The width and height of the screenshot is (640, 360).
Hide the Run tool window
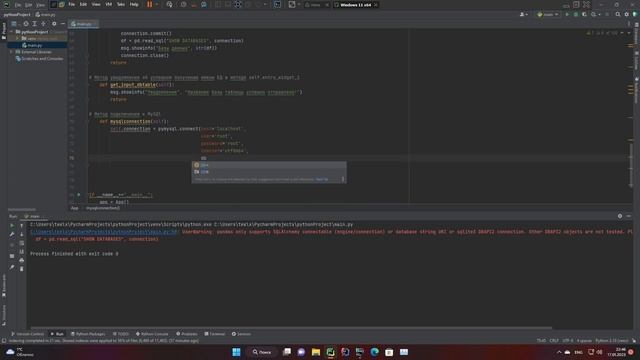coord(629,216)
